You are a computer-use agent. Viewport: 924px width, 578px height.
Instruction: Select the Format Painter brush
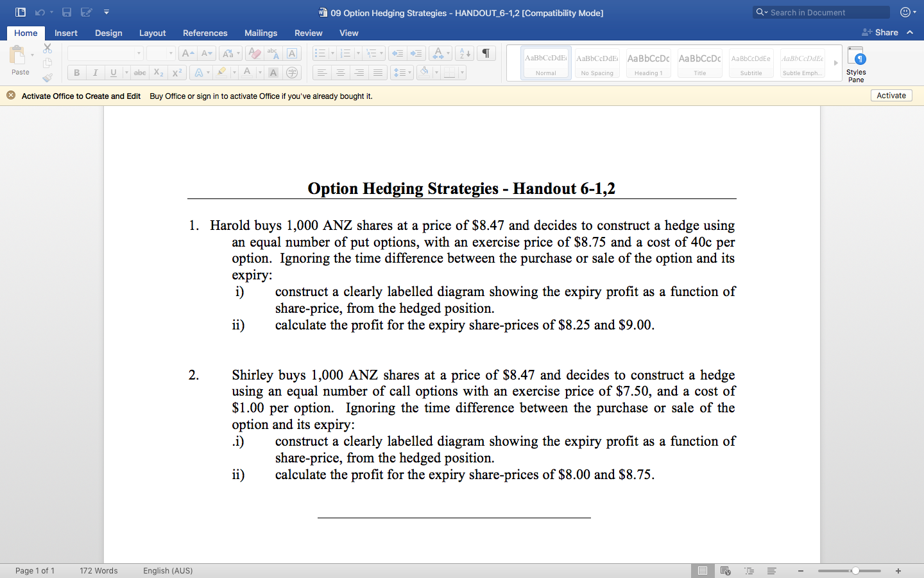tap(47, 78)
